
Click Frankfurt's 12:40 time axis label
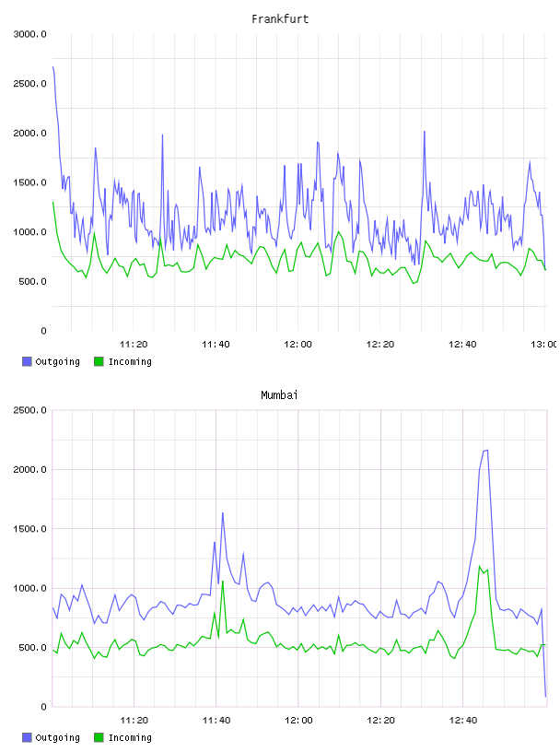coord(462,345)
